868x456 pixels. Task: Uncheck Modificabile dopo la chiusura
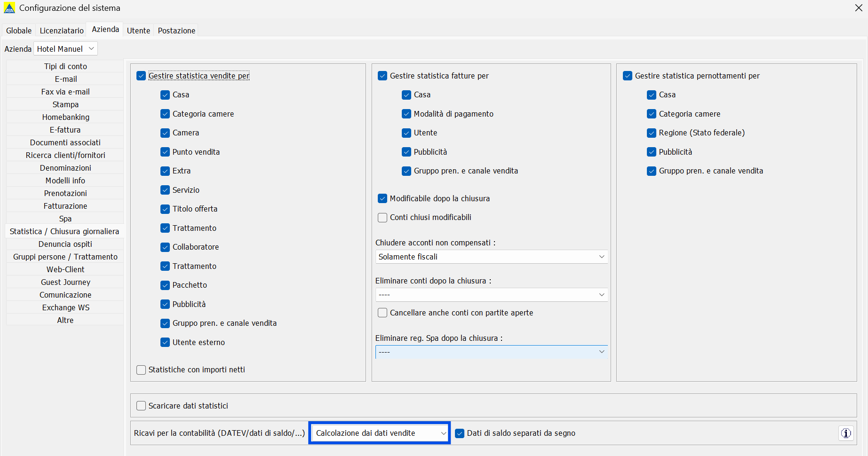(382, 198)
